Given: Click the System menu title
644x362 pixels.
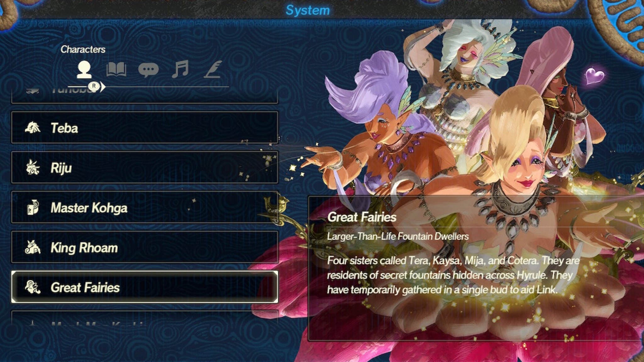Looking at the screenshot, I should [x=308, y=10].
